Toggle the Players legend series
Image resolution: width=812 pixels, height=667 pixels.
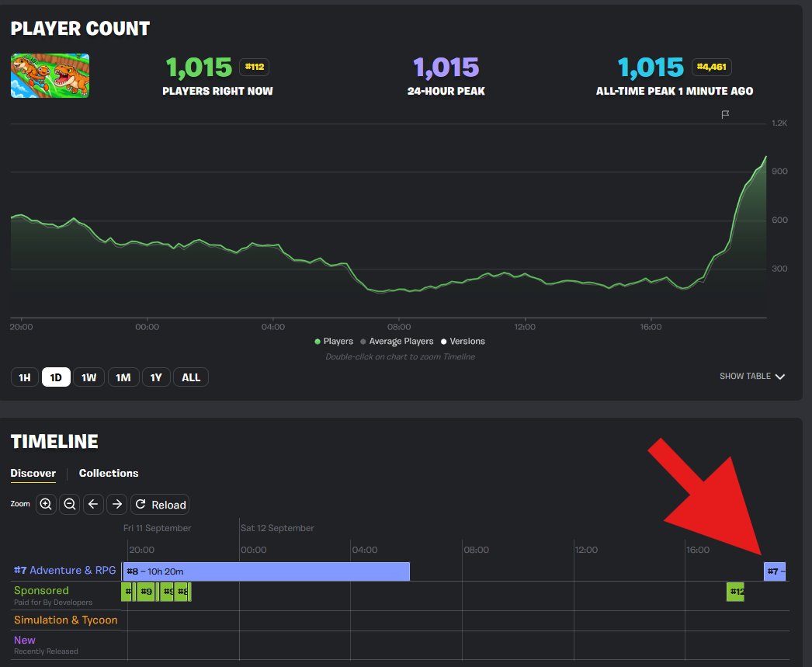pyautogui.click(x=334, y=342)
